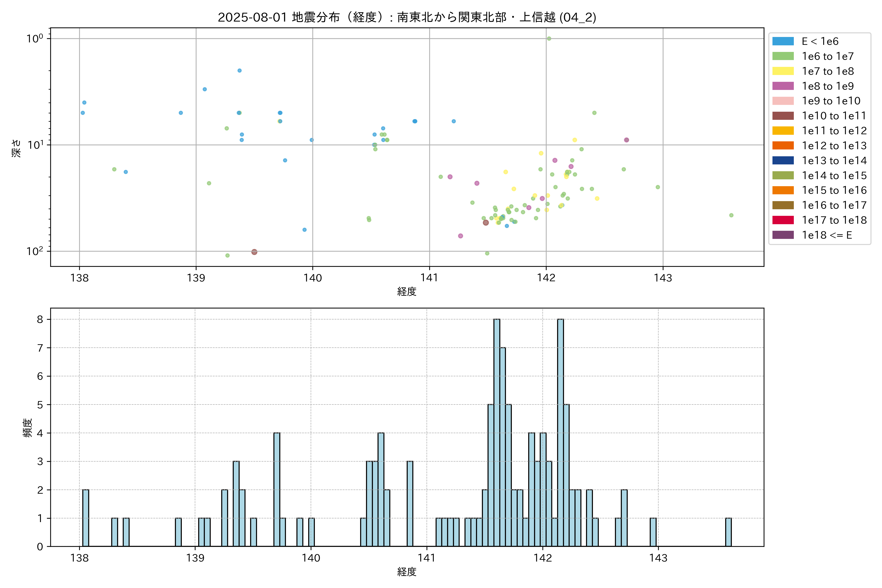
Task: Click the 経度 label under the scatter plot
Action: pos(407,291)
